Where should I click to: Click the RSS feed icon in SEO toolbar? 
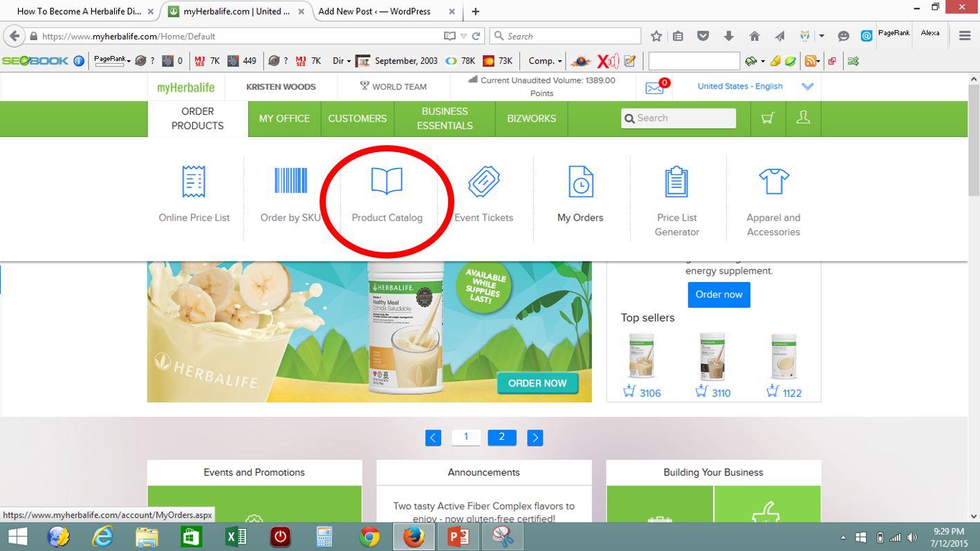coord(811,61)
